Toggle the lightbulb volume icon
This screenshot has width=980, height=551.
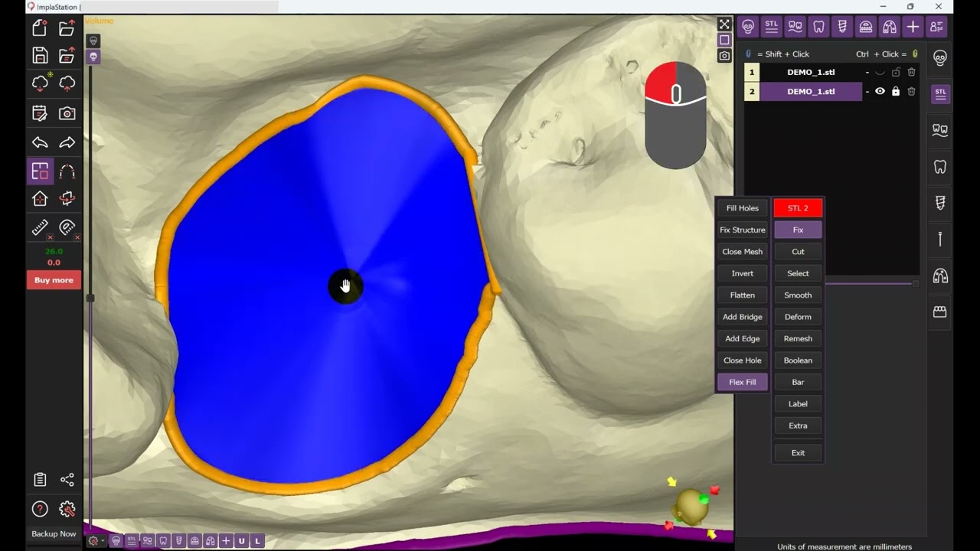pyautogui.click(x=93, y=41)
